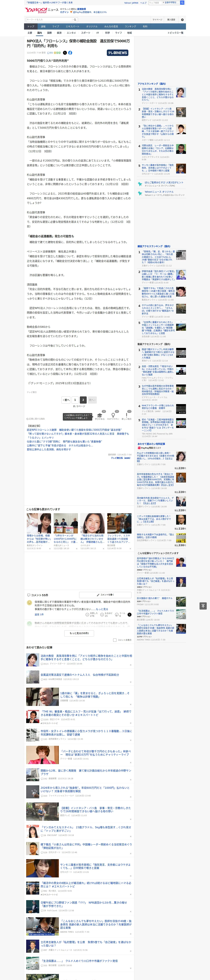This screenshot has width=210, height=980.
Task: Click the テレ朝NEWS logo badge
Action: (x=117, y=53)
